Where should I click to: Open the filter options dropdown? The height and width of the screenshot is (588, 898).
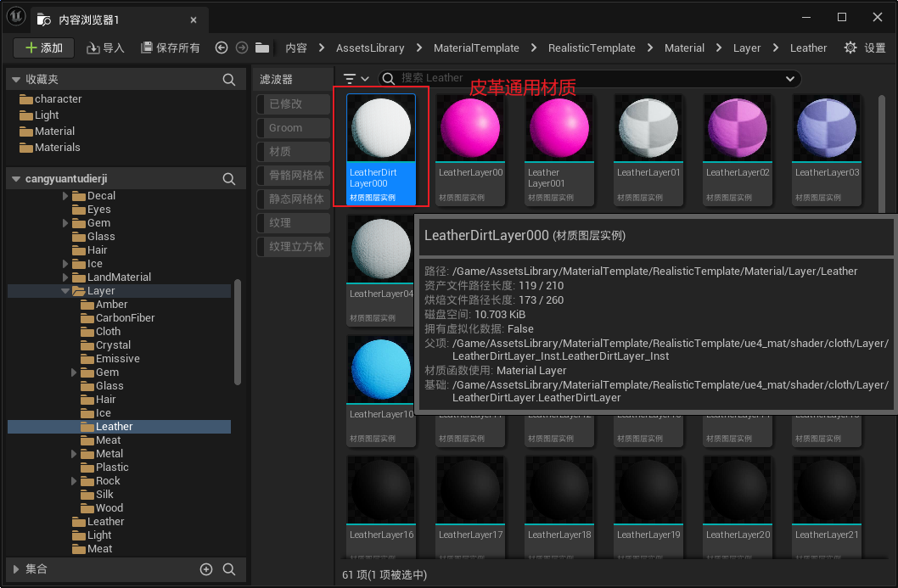tap(355, 79)
